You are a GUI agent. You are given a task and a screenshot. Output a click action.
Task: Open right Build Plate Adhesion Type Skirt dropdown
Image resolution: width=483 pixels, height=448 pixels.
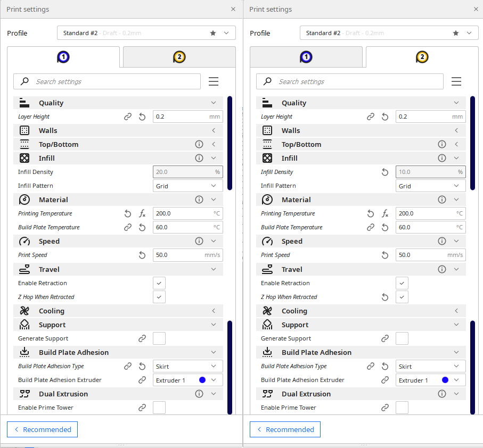click(x=430, y=366)
